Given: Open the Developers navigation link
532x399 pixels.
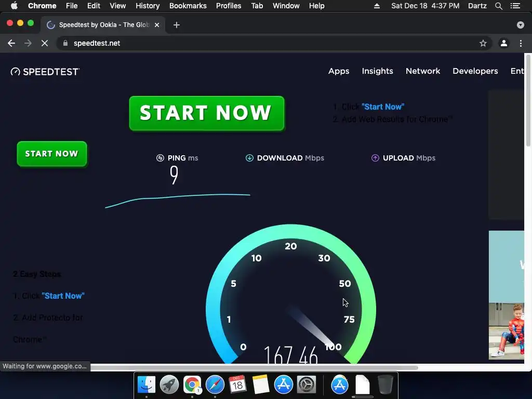Looking at the screenshot, I should click(475, 71).
